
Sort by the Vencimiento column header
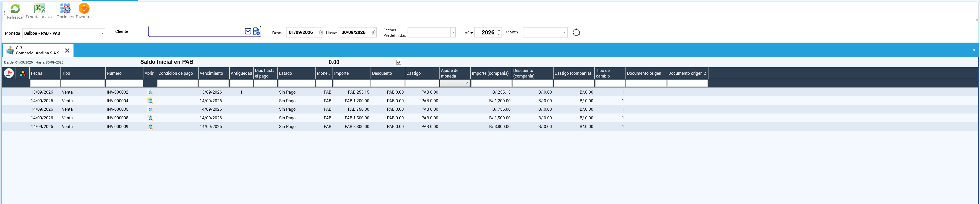click(x=214, y=73)
